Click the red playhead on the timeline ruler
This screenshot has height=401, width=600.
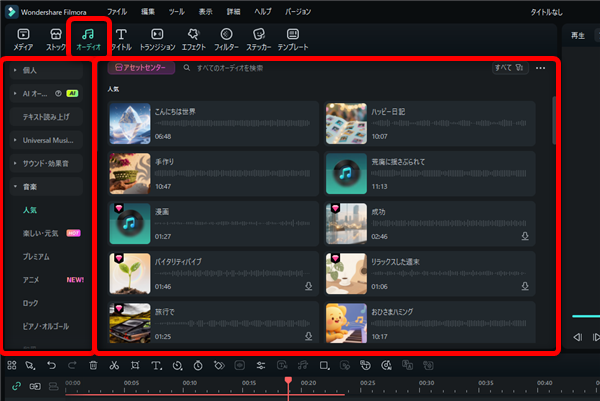288,382
